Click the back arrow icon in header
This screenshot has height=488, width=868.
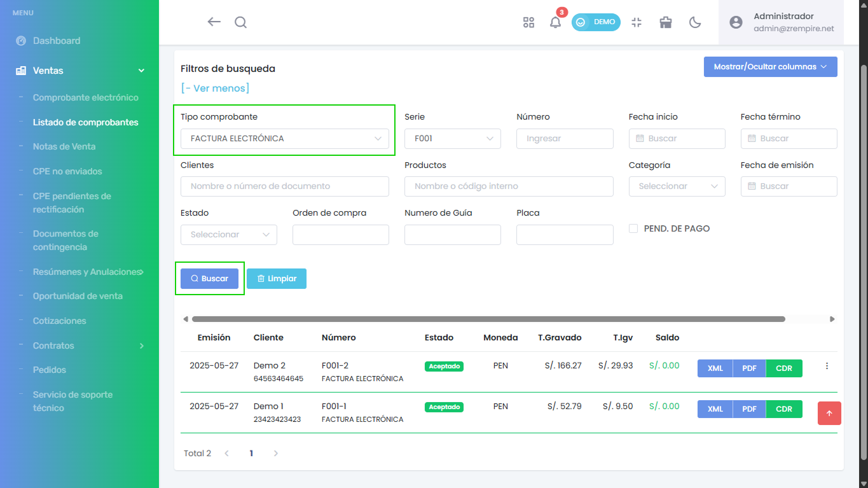(214, 22)
